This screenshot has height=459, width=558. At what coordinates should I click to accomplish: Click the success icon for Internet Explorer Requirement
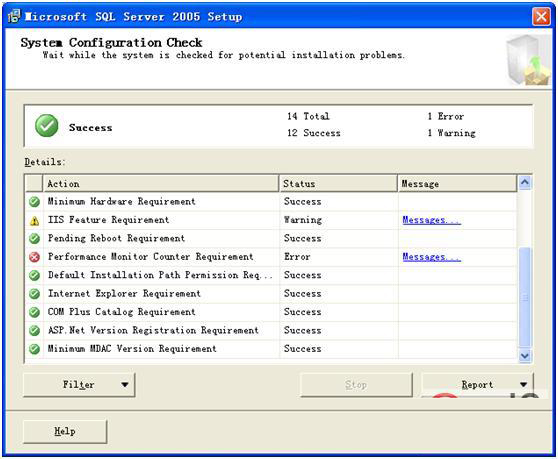pos(35,294)
